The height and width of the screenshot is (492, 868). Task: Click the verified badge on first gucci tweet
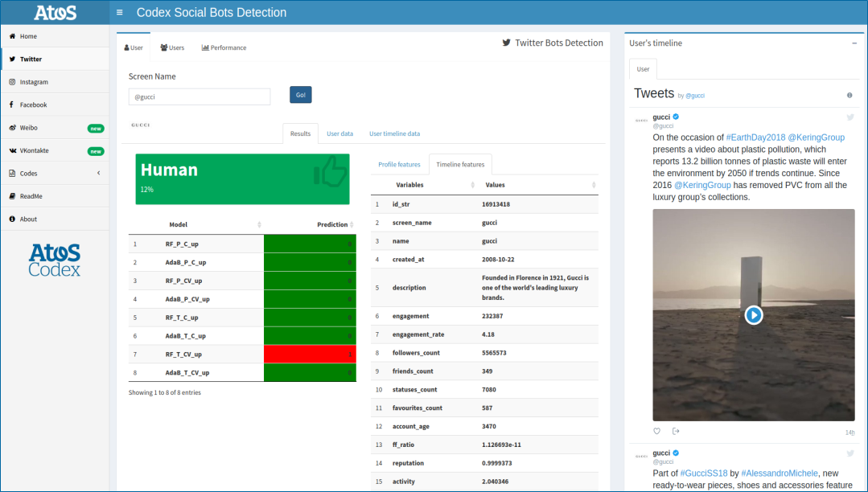pos(676,117)
